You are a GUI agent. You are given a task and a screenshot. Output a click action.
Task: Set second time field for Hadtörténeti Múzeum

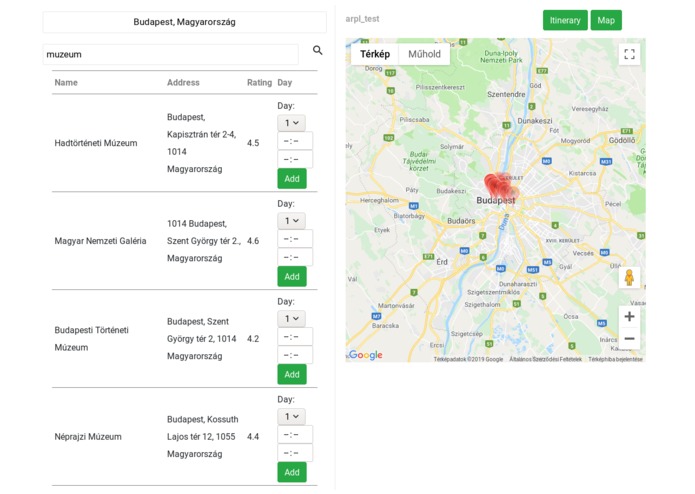[x=295, y=159]
